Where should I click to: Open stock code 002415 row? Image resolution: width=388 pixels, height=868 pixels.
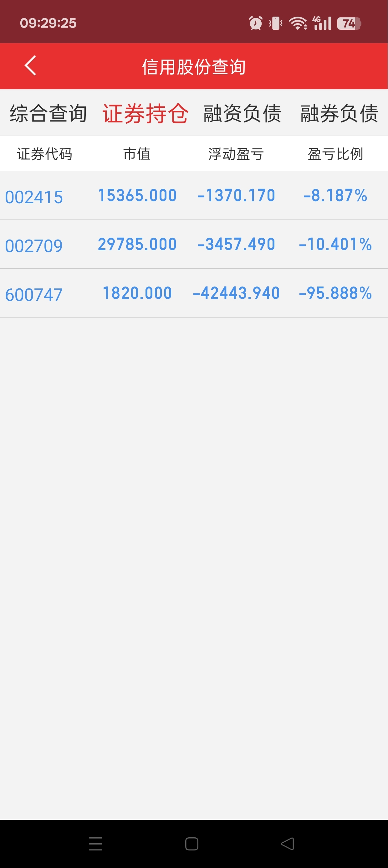point(194,195)
